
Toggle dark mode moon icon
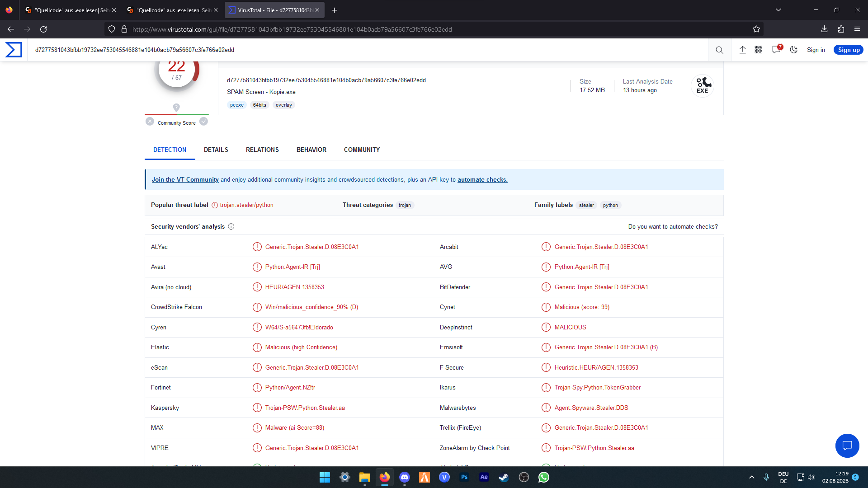pyautogui.click(x=793, y=50)
